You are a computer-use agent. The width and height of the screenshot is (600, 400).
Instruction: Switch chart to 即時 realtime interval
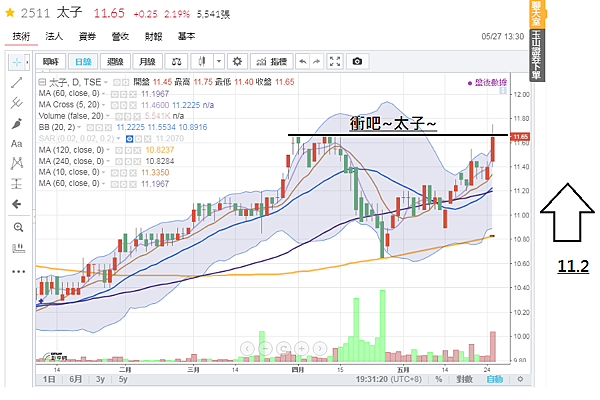[x=51, y=61]
